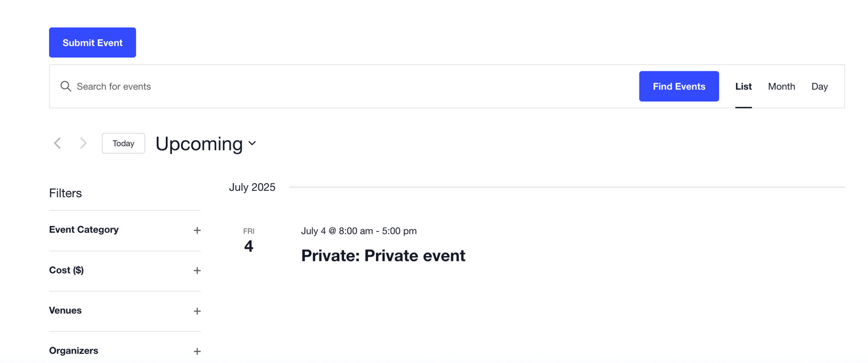The height and width of the screenshot is (363, 868).
Task: Click the search magnifier icon
Action: 66,86
